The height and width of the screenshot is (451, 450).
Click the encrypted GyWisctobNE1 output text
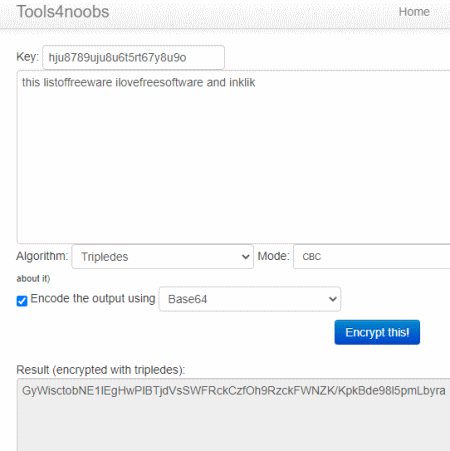[x=233, y=390]
